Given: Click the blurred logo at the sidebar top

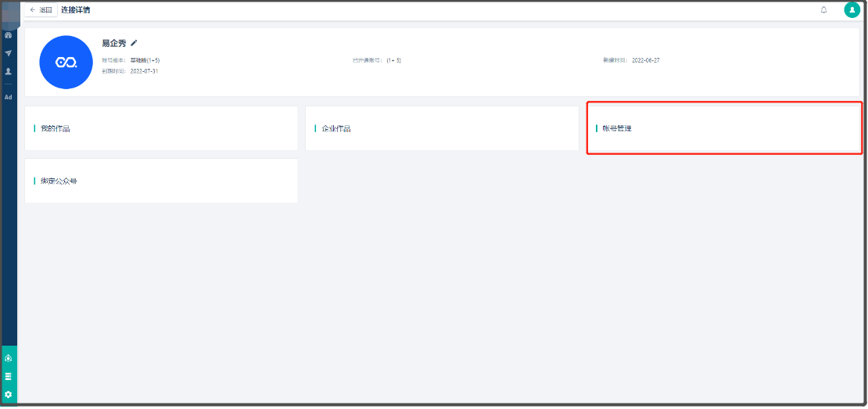Looking at the screenshot, I should click(x=10, y=15).
